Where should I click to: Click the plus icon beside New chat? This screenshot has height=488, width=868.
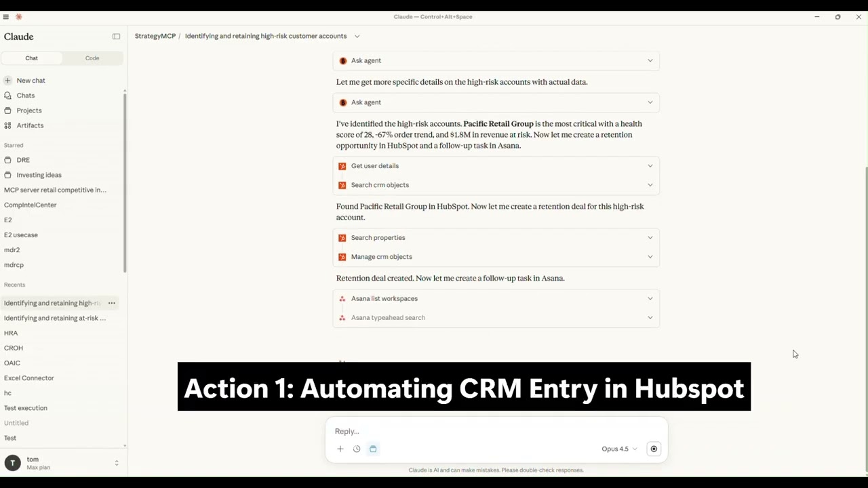(x=7, y=81)
